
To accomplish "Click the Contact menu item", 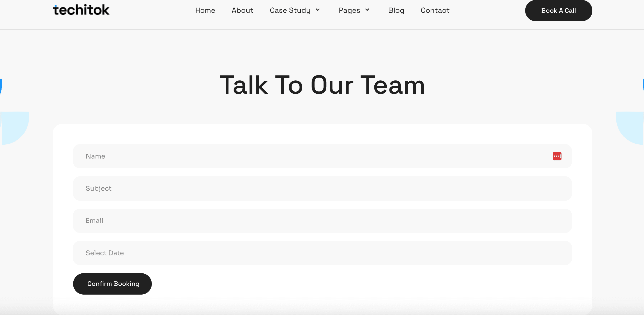I will 435,10.
